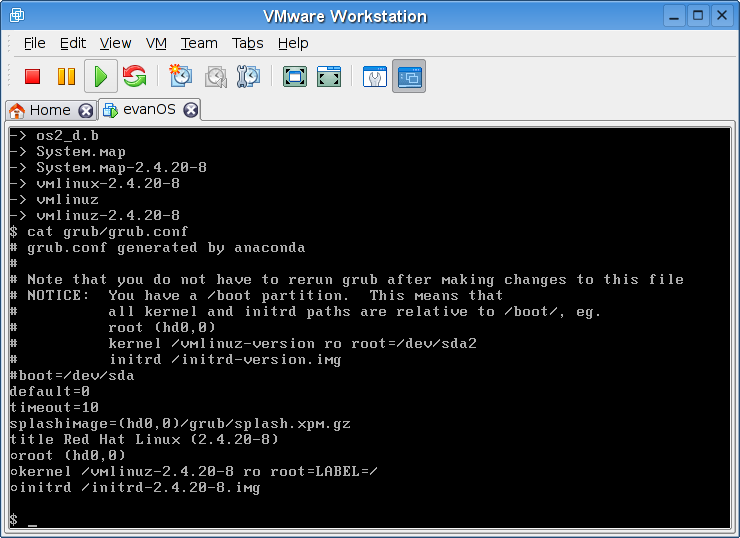Screen dimensions: 740x538
Task: Expand the View menu
Action: 115,43
